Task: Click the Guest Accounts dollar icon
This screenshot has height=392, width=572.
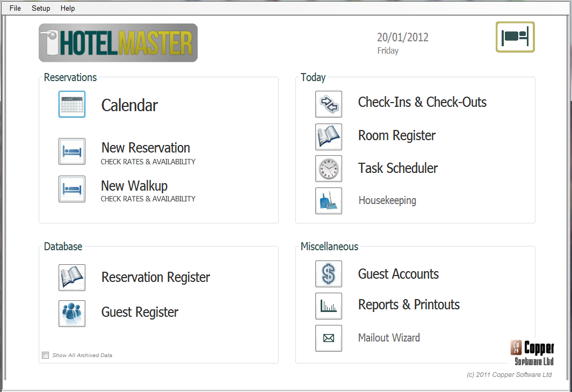Action: [x=329, y=274]
